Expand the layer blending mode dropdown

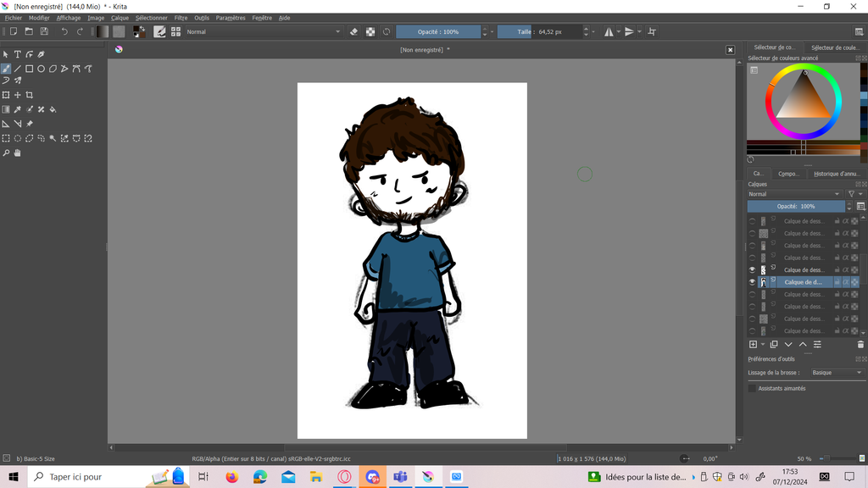tap(794, 194)
